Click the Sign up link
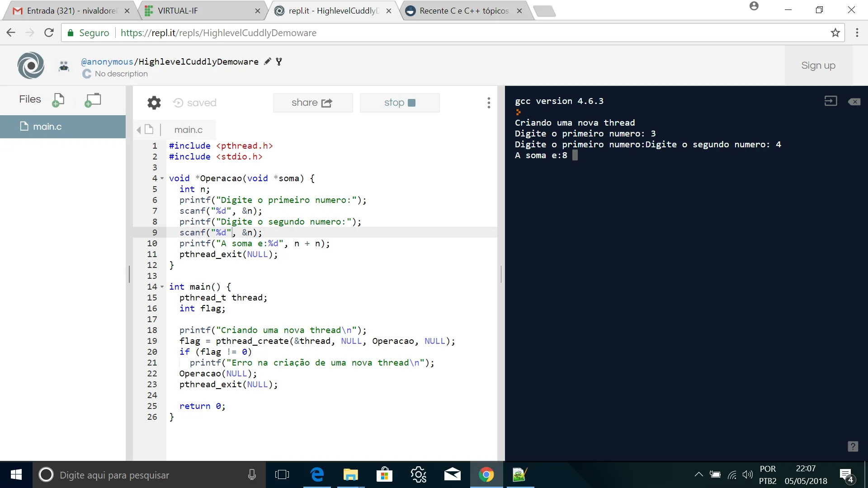The height and width of the screenshot is (488, 868). point(818,66)
